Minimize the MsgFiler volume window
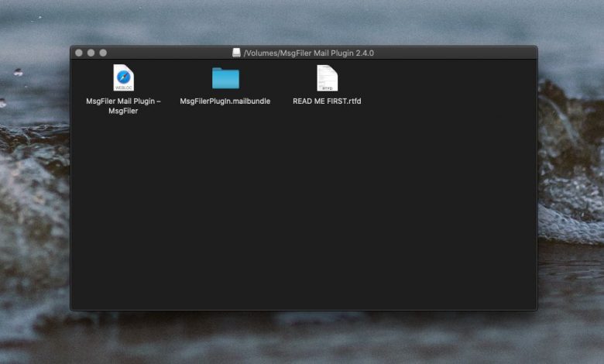Image resolution: width=604 pixels, height=364 pixels. click(91, 53)
